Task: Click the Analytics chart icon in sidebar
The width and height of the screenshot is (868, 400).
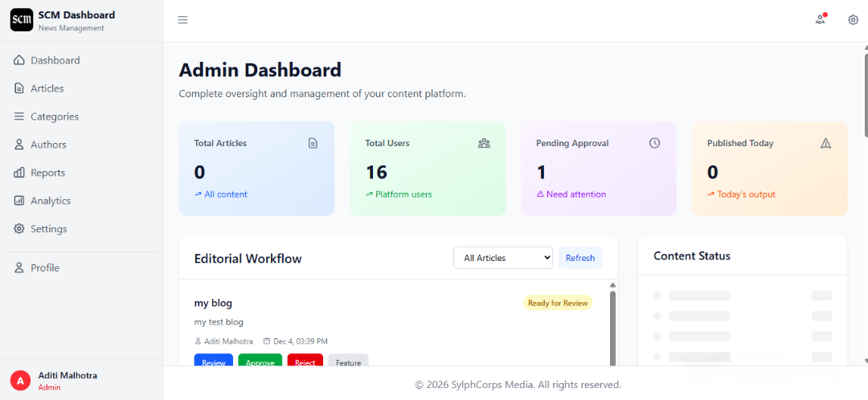Action: tap(19, 201)
